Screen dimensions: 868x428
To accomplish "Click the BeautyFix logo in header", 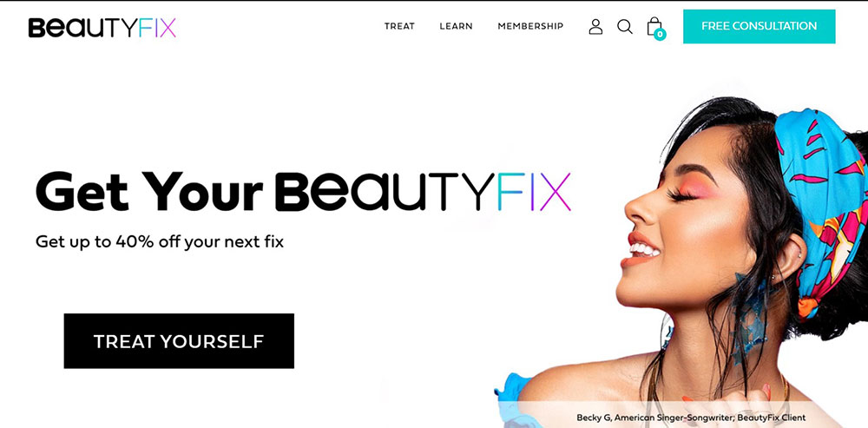I will 102,27.
